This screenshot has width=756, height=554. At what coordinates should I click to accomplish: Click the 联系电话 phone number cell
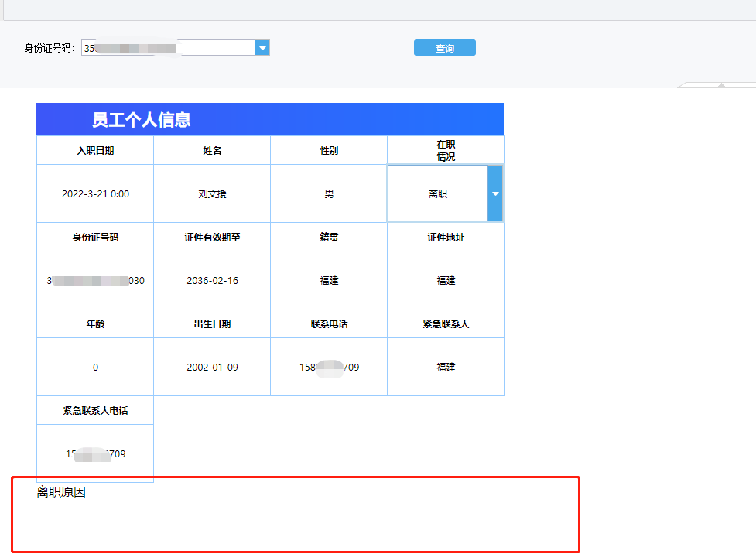329,367
